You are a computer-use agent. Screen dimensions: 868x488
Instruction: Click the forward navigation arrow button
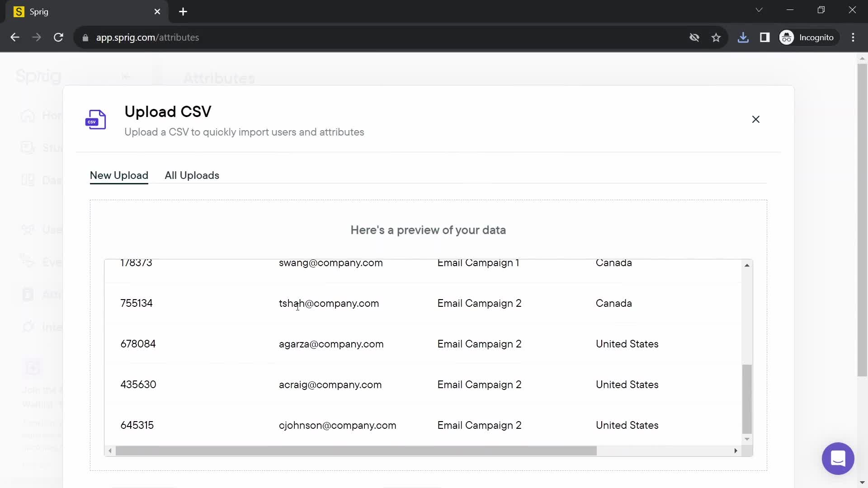click(36, 38)
